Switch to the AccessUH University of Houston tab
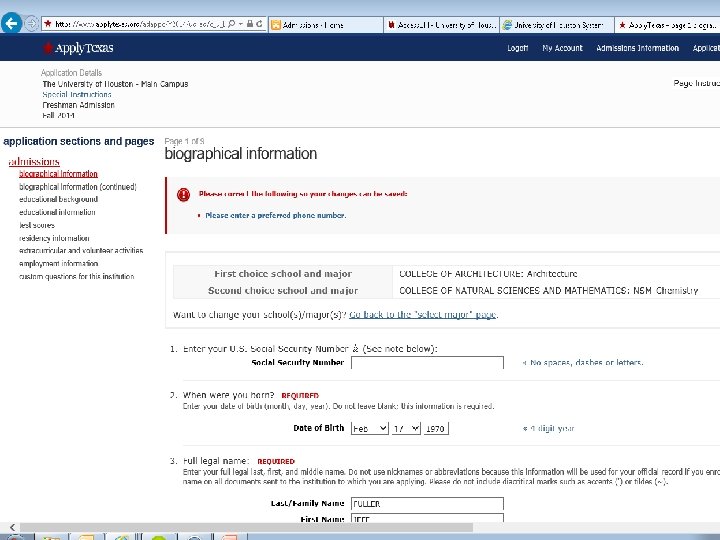 pos(441,25)
